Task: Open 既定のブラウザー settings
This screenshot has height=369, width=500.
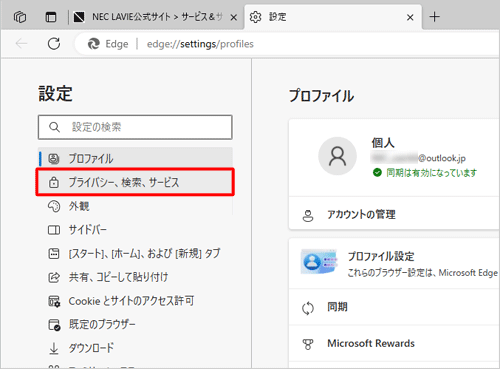Action: point(135,324)
